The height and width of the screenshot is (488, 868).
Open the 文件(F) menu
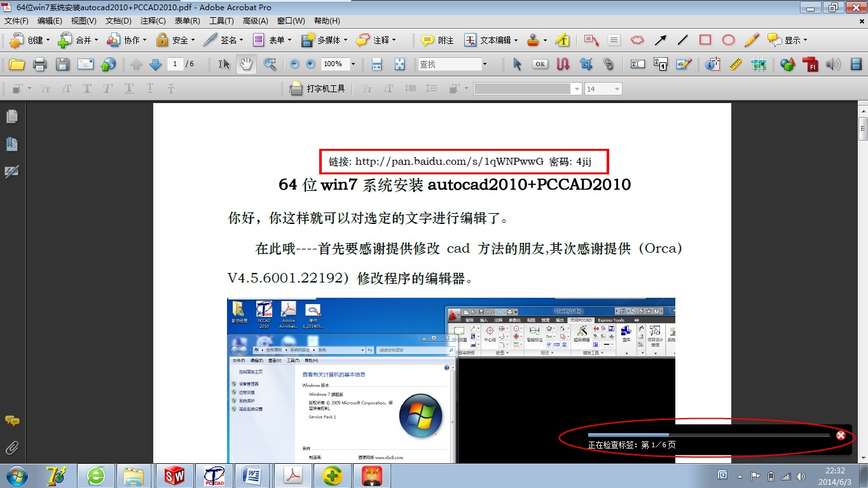[x=17, y=21]
